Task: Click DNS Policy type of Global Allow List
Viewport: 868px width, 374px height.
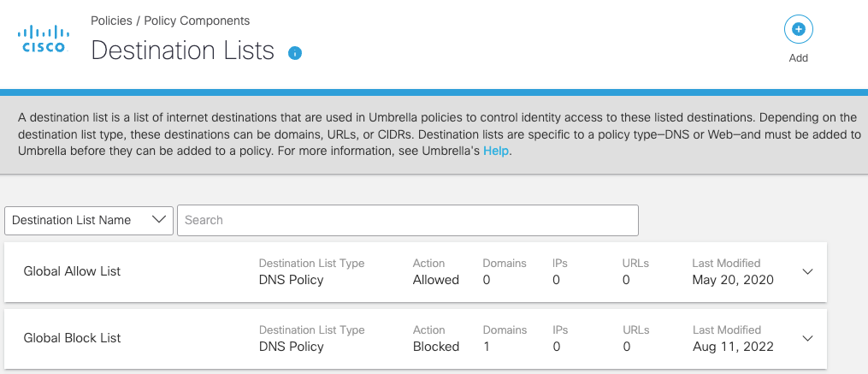Action: click(292, 280)
